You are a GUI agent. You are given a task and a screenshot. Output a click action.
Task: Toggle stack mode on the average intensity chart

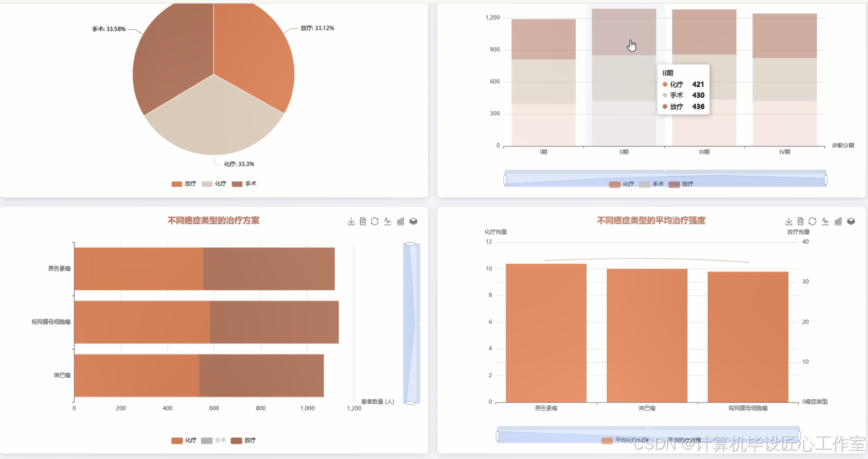pos(851,221)
